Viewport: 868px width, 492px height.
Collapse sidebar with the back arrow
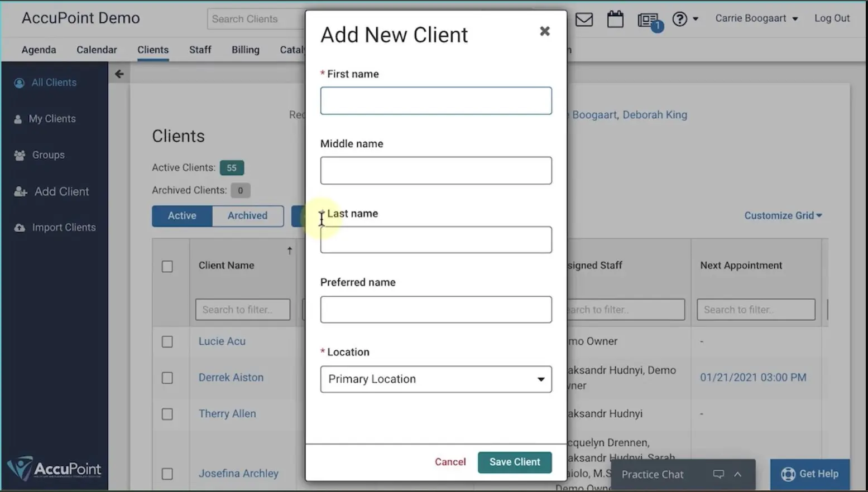(119, 74)
